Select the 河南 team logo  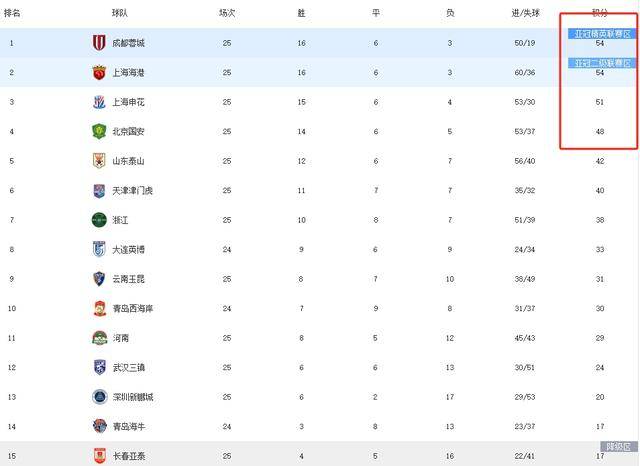point(100,338)
